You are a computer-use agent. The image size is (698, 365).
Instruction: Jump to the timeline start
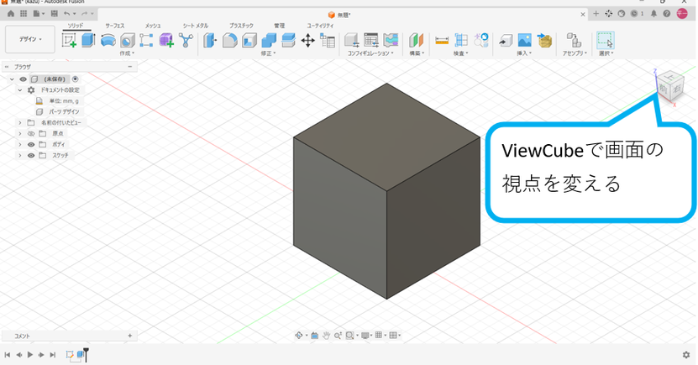tap(8, 355)
